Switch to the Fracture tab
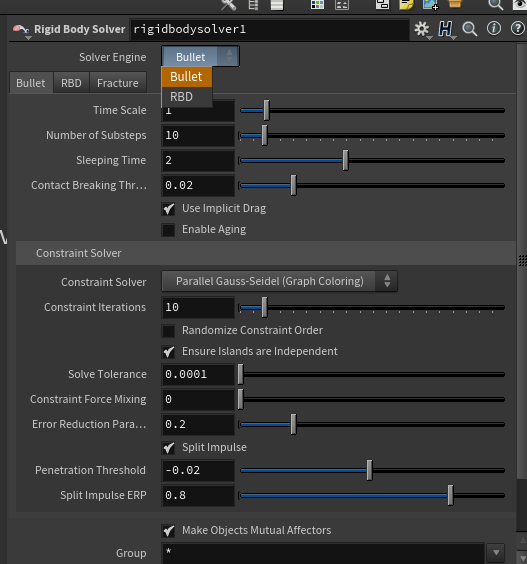The image size is (527, 564). coord(118,83)
